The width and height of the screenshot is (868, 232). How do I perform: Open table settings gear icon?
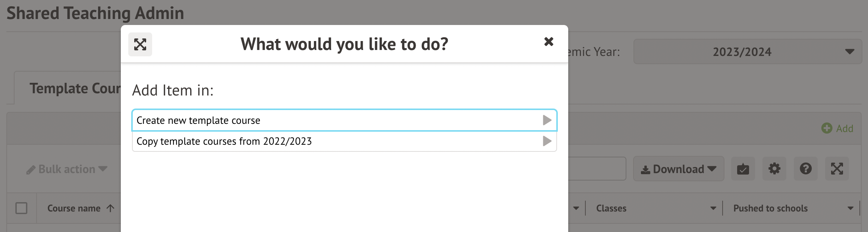coord(774,169)
